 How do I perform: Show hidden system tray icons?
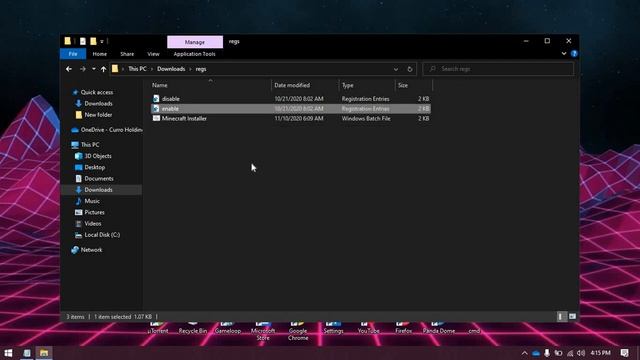click(x=524, y=353)
